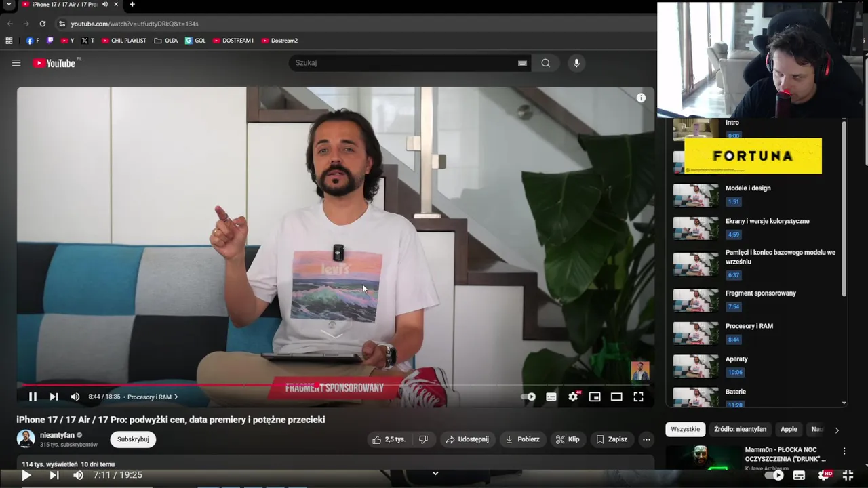Open a new browser tab with plus
Image resolution: width=868 pixels, height=488 pixels.
pos(132,5)
